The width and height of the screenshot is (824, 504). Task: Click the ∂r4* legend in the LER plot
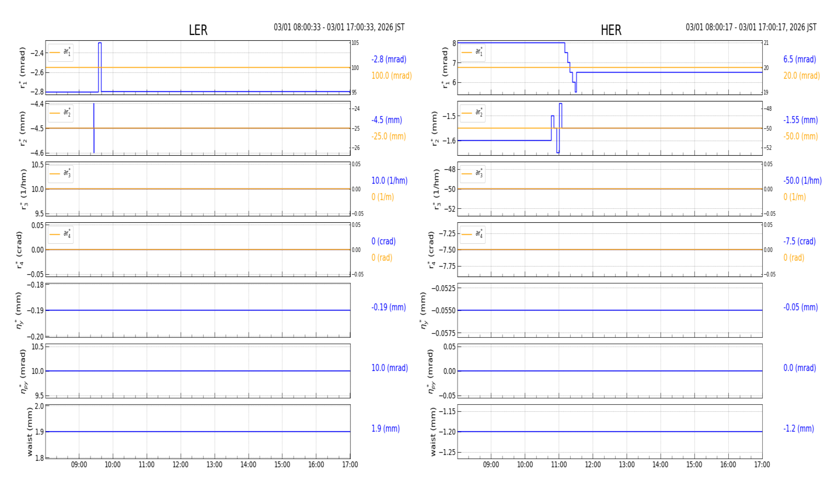[x=61, y=235]
